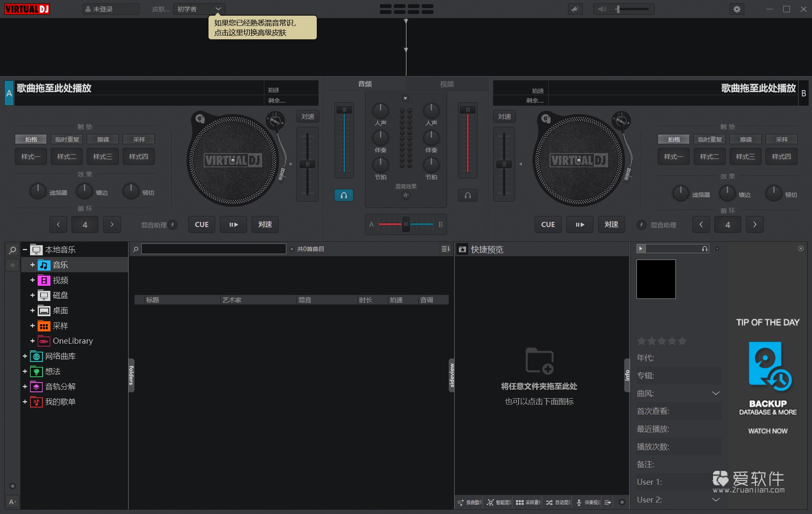Open settings gear in title bar

coord(737,9)
